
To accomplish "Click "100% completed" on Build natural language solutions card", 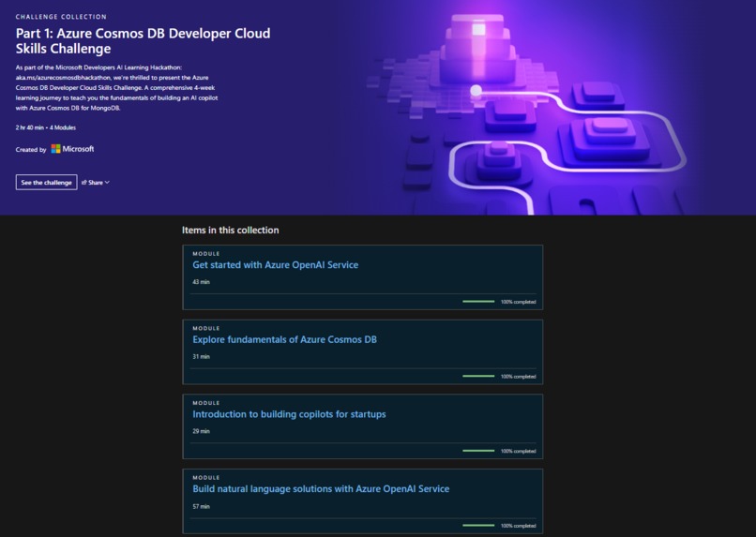I will pos(518,526).
